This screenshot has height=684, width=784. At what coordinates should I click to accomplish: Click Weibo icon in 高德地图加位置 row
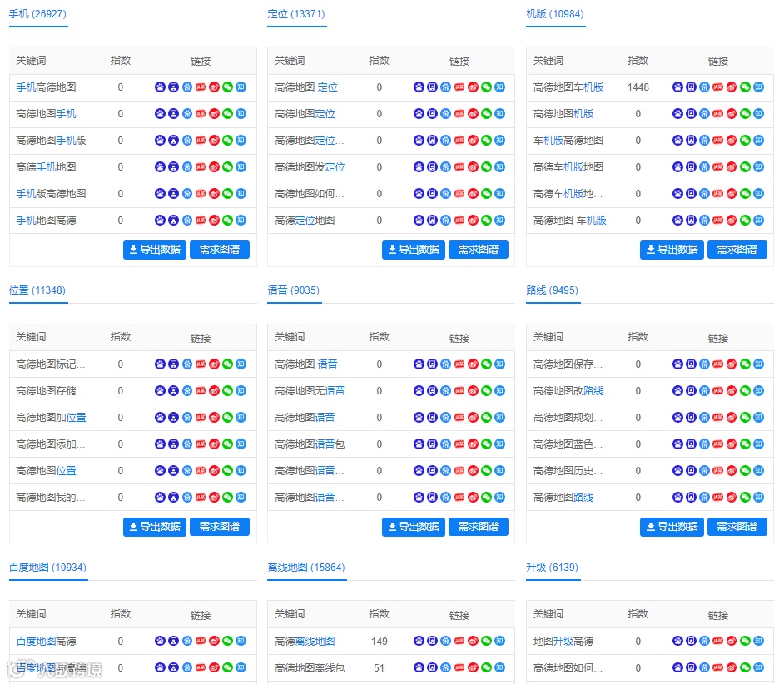click(x=214, y=418)
